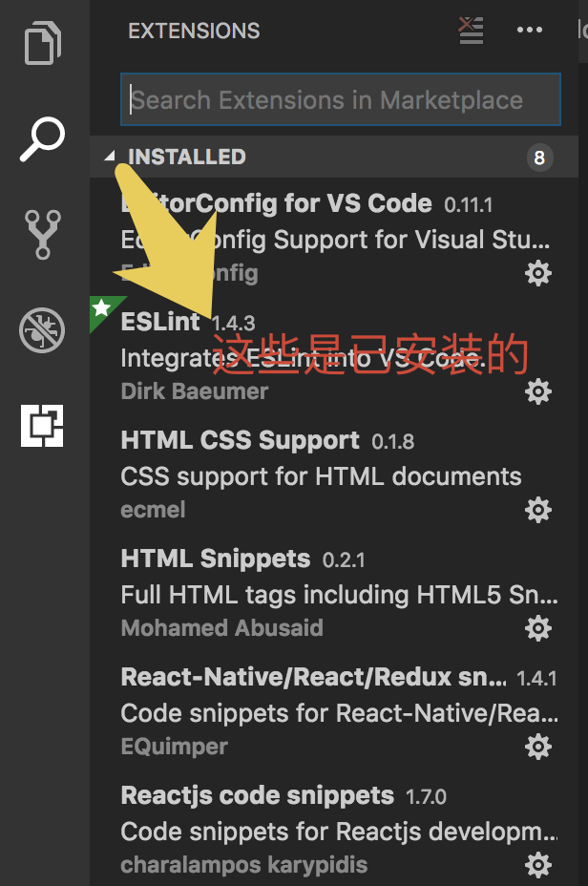588x886 pixels.
Task: Open gear menu for Reactjs code snippets
Action: pyautogui.click(x=537, y=865)
